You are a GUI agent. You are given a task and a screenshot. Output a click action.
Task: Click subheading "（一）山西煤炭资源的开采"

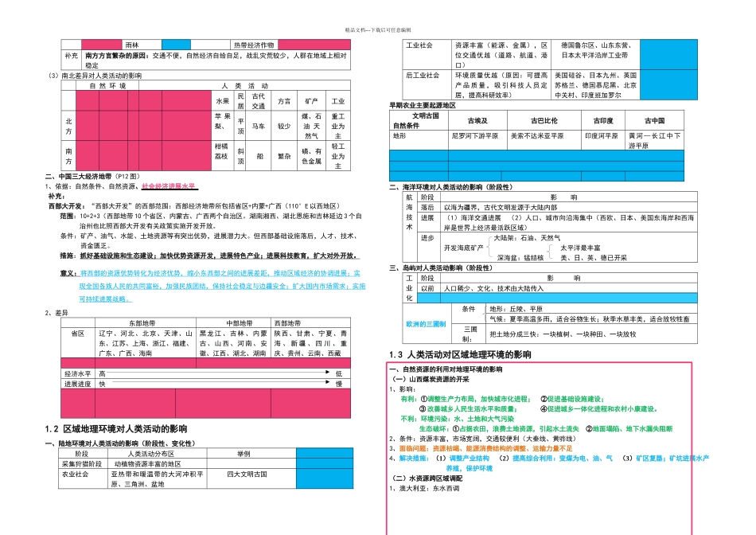pyautogui.click(x=431, y=379)
